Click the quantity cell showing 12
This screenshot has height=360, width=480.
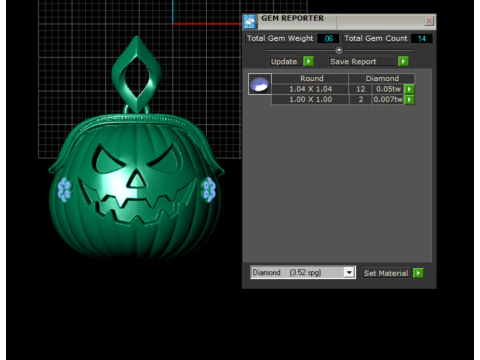tap(360, 89)
